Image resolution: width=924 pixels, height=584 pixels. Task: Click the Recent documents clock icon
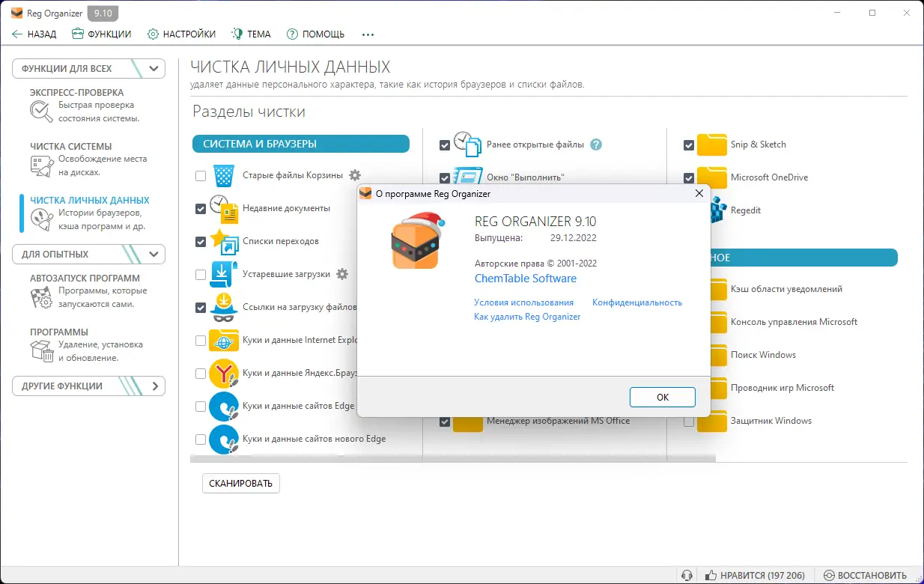pyautogui.click(x=224, y=209)
